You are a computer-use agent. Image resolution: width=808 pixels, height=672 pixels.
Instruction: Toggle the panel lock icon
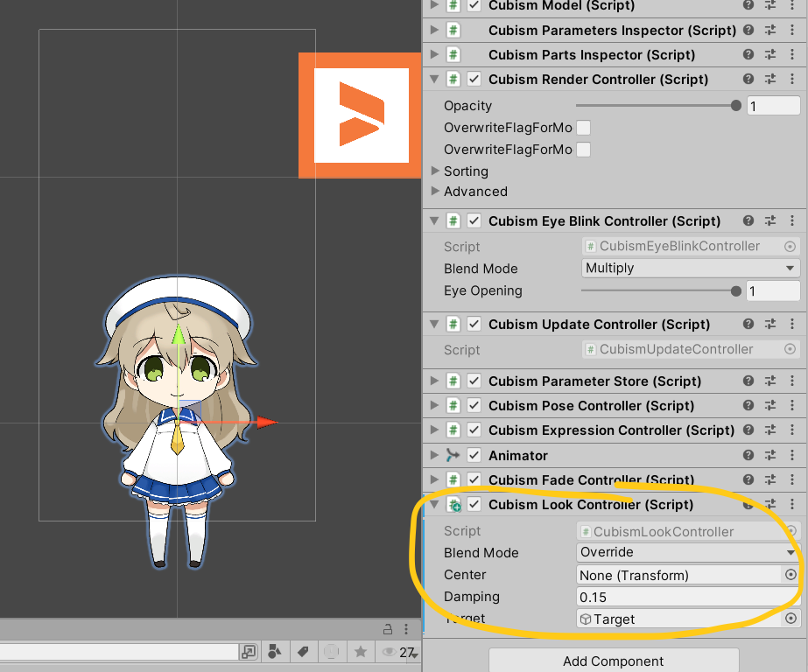coord(388,629)
